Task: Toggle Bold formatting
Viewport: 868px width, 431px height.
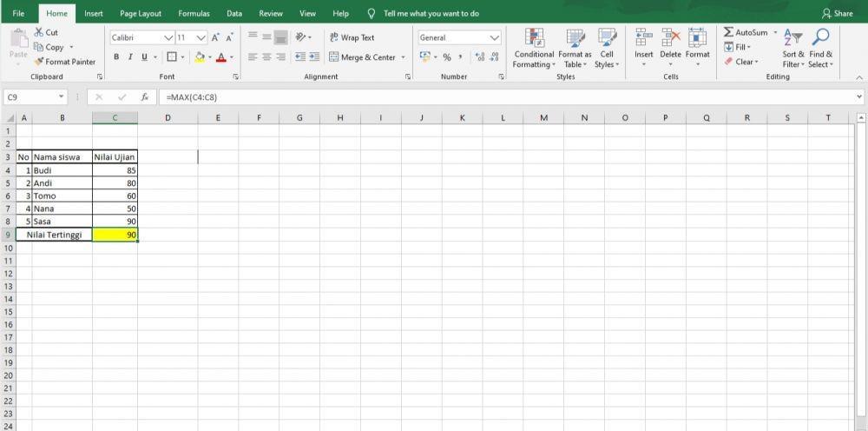Action: point(116,57)
